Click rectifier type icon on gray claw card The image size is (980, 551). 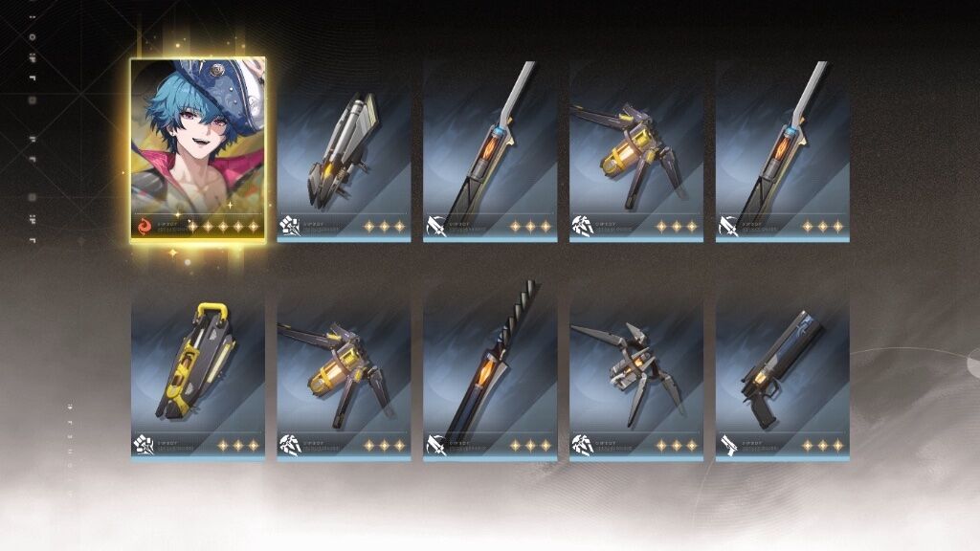(583, 445)
